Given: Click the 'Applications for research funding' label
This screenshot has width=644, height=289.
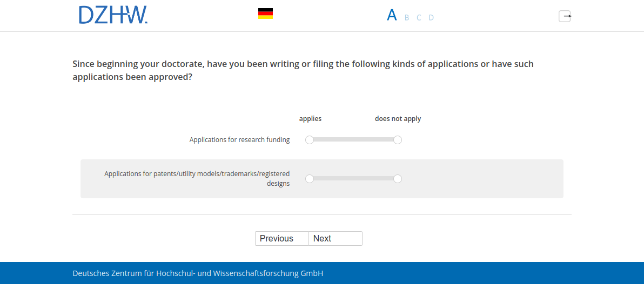Looking at the screenshot, I should point(239,140).
